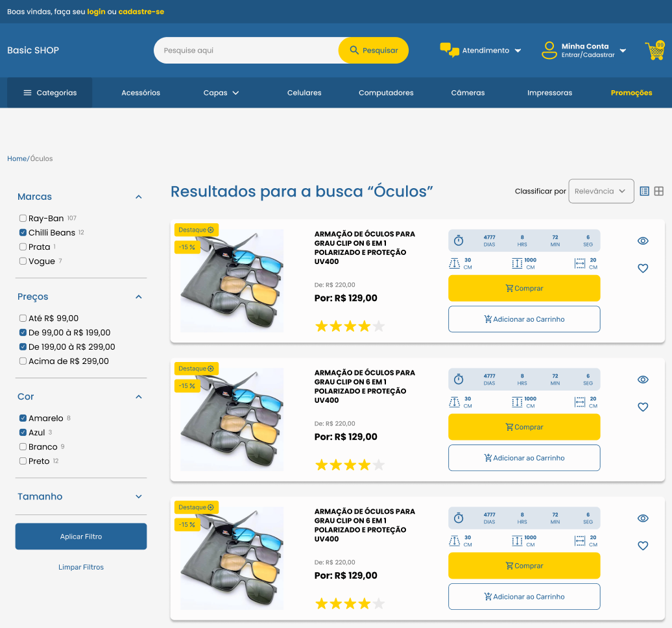Open the Relevância sort dropdown

click(601, 191)
